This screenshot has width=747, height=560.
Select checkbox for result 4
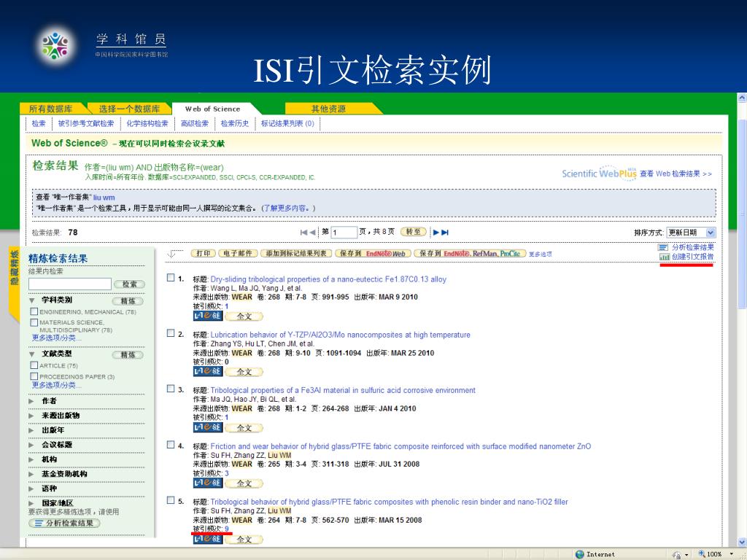(171, 445)
